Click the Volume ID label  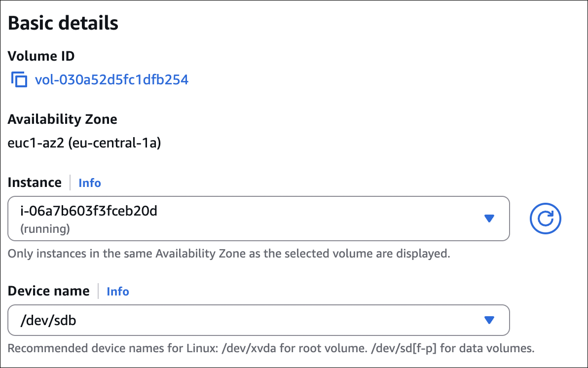[41, 56]
